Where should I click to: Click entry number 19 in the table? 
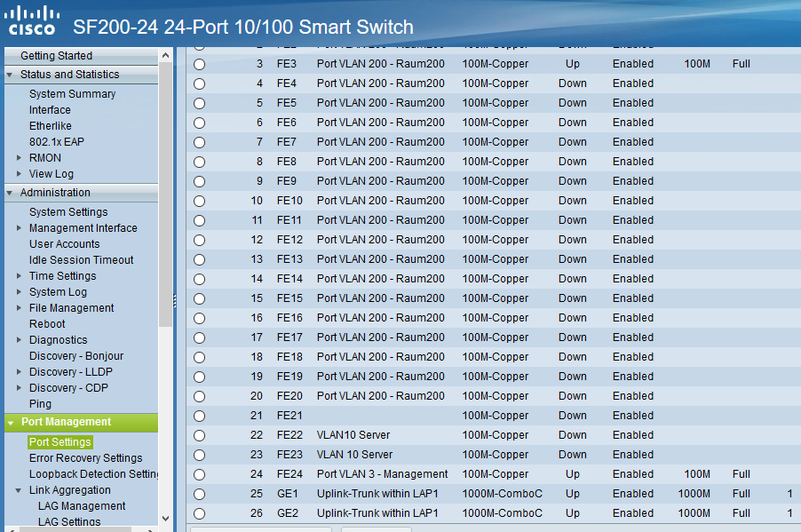tap(257, 377)
